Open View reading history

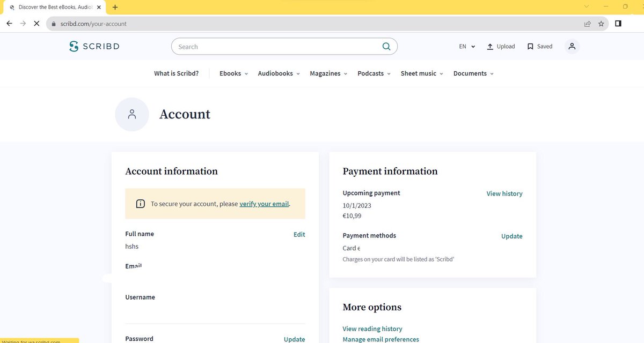tap(372, 329)
